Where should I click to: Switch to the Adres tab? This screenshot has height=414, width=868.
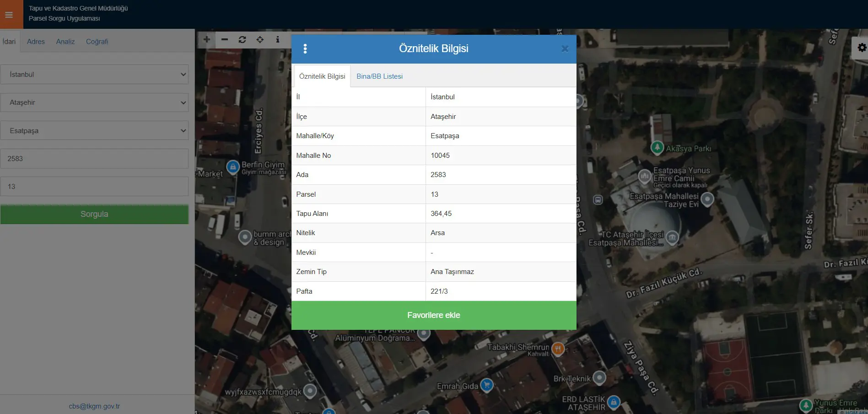36,42
